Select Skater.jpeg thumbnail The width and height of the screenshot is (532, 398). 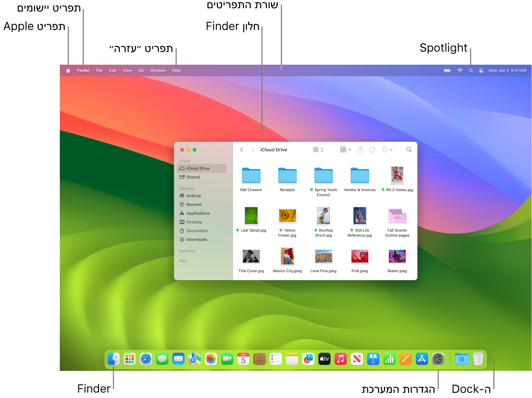point(397,256)
